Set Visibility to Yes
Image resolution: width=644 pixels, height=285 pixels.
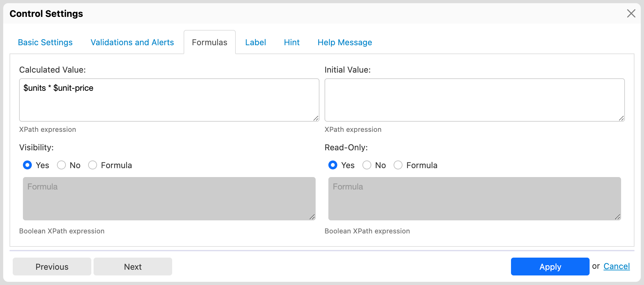pos(28,165)
